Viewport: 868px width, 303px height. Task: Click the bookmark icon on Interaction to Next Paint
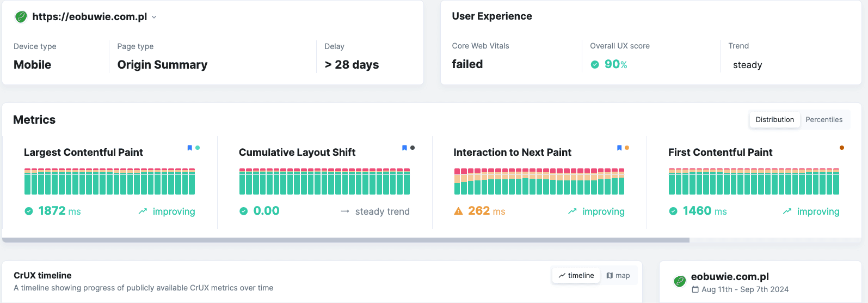619,148
